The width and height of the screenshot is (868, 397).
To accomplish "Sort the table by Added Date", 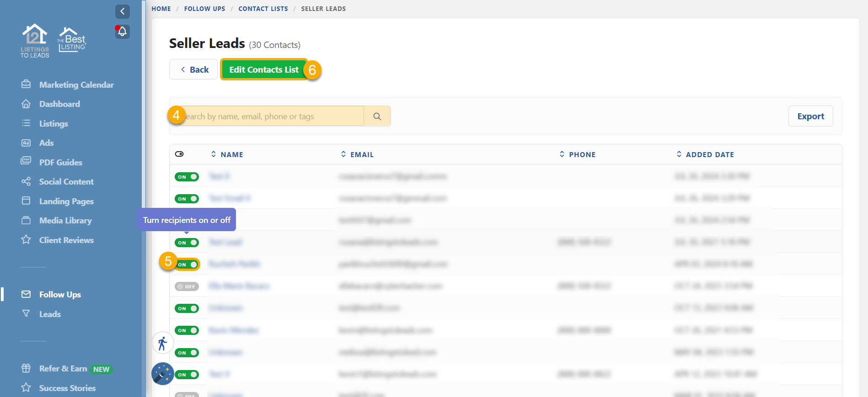I will point(705,154).
